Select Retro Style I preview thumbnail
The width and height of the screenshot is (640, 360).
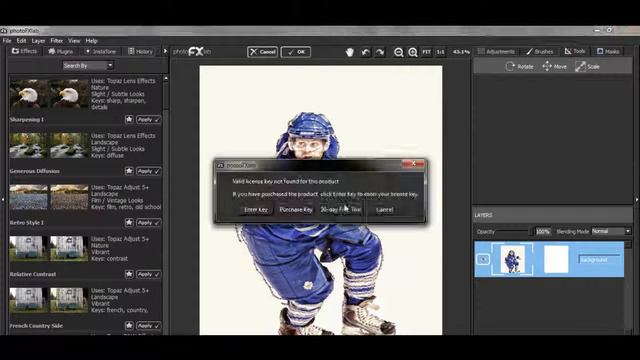49,197
